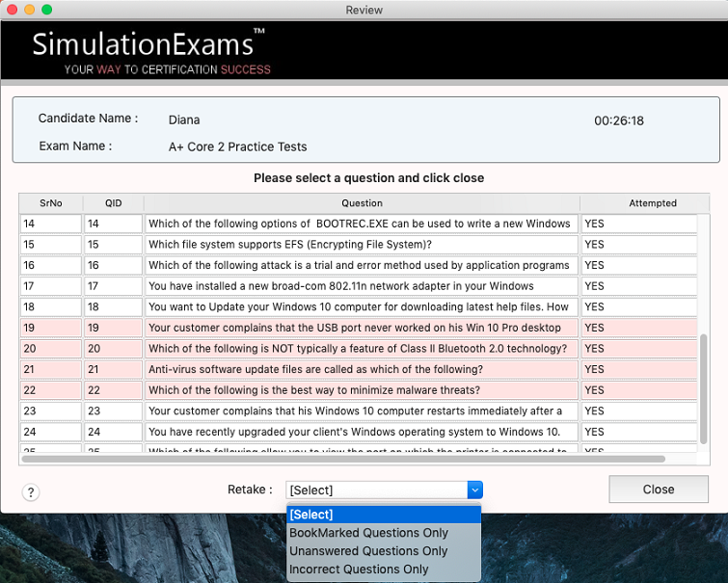Viewport: 728px width, 583px height.
Task: Select question 19 about USB port complaint
Action: pyautogui.click(x=362, y=328)
